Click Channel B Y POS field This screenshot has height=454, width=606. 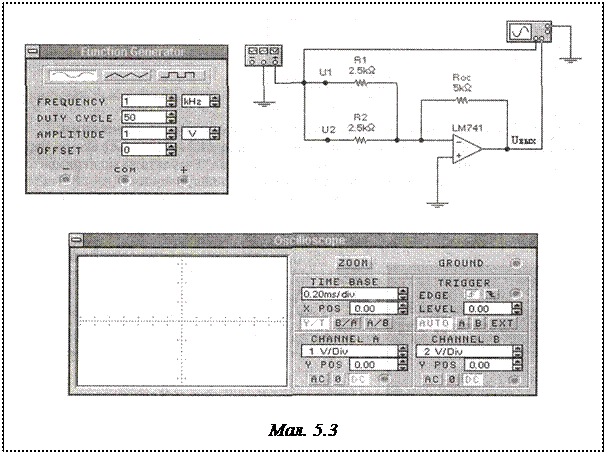tap(488, 365)
